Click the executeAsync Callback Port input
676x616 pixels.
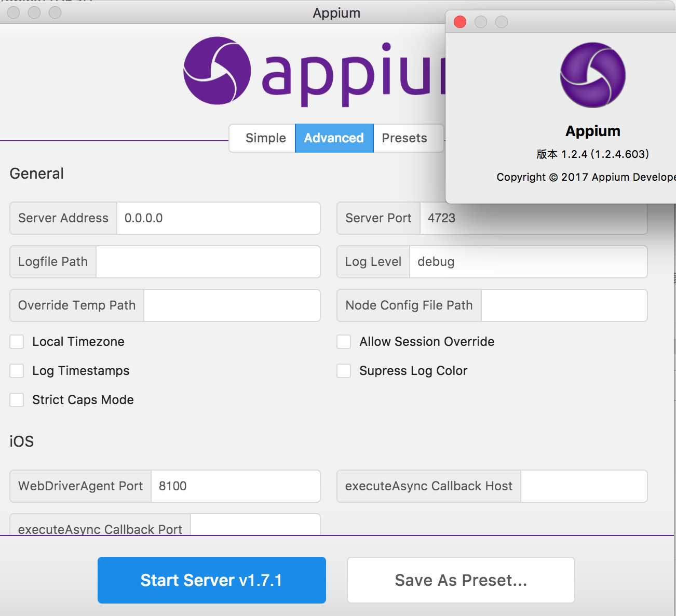255,525
